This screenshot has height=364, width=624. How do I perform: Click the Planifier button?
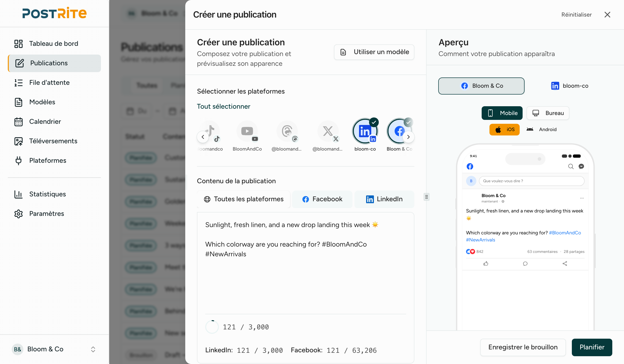pos(592,347)
